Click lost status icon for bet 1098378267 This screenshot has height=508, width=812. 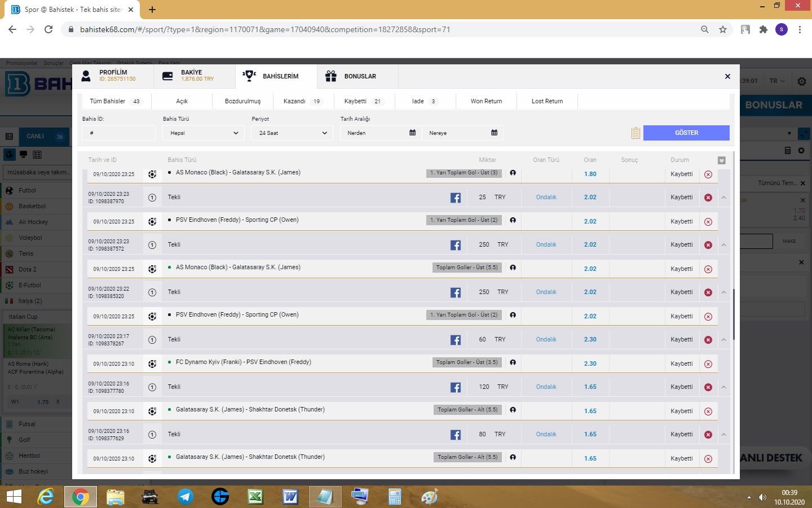coord(708,340)
